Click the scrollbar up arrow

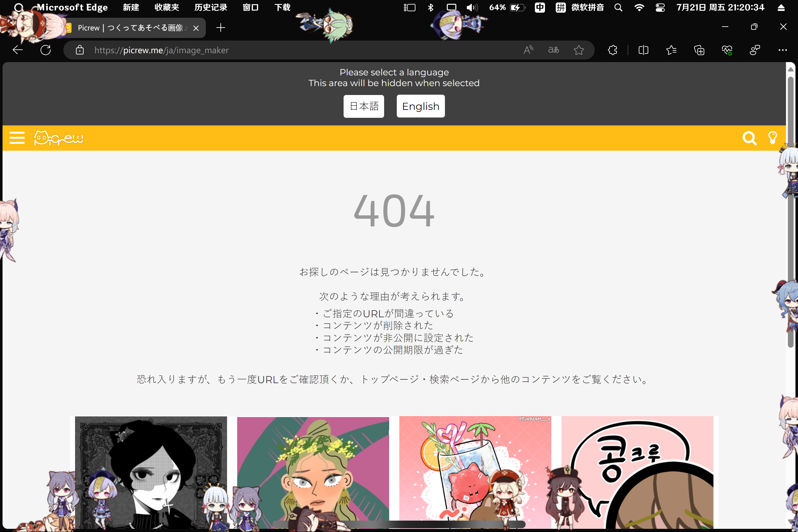[x=790, y=69]
